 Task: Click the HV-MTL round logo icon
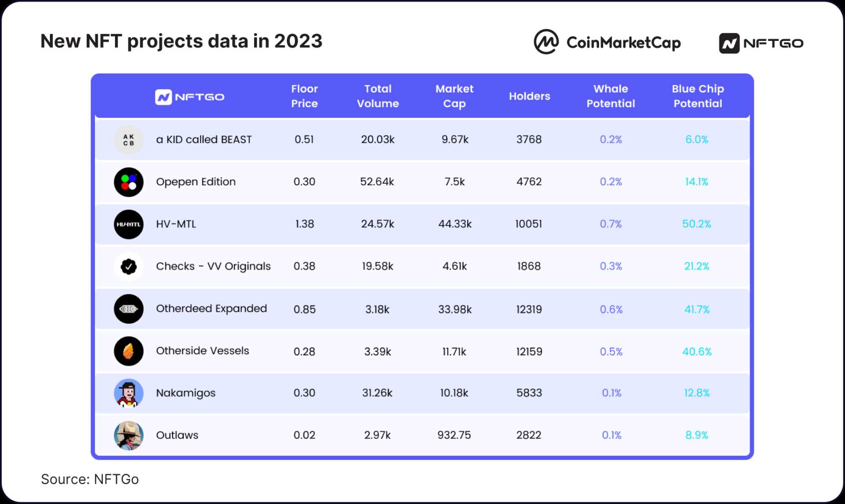[x=129, y=225]
